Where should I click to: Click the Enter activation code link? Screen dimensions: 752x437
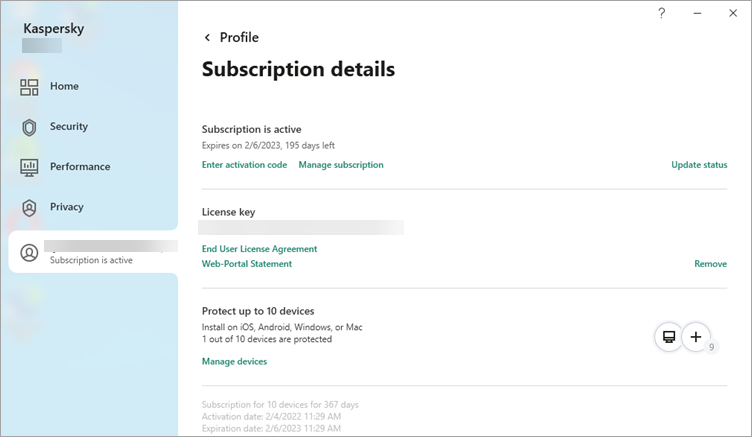click(x=244, y=165)
